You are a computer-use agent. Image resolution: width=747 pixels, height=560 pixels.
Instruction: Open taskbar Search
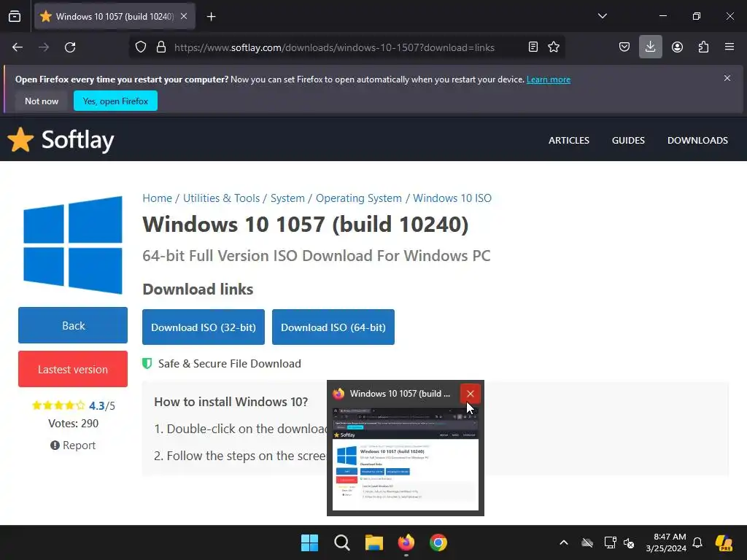click(x=342, y=542)
